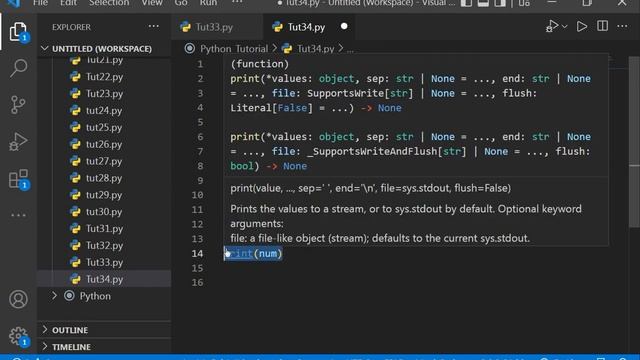Open Tut33.py in the Explorer list
The width and height of the screenshot is (640, 360).
click(104, 262)
